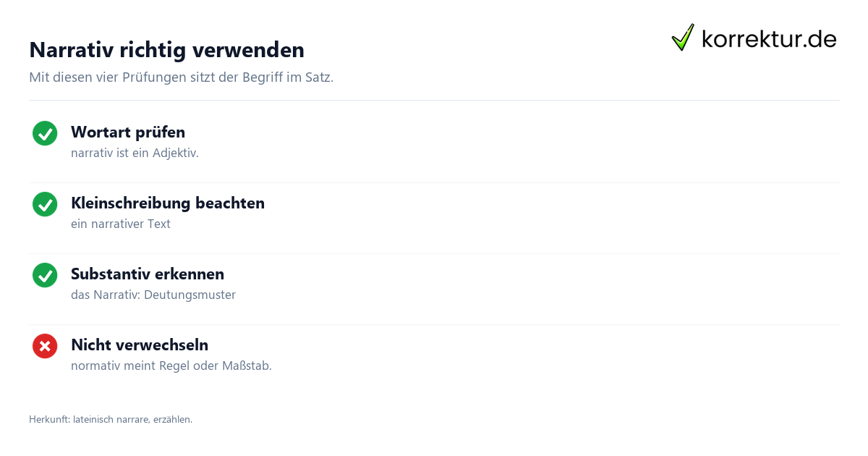Click the green checkmark beside Wortart prüfen
Image resolution: width=868 pixels, height=456 pixels.
tap(45, 133)
